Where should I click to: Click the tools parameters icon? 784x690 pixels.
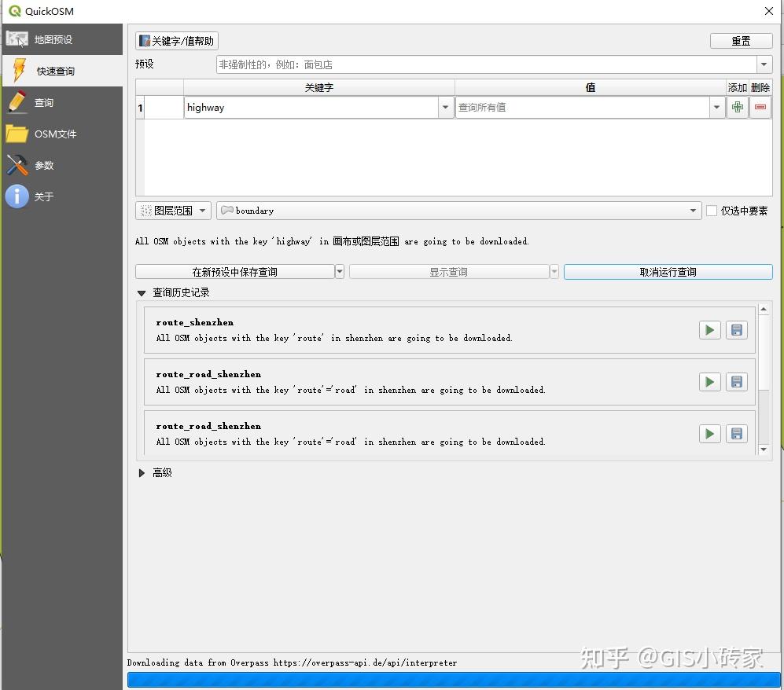17,165
